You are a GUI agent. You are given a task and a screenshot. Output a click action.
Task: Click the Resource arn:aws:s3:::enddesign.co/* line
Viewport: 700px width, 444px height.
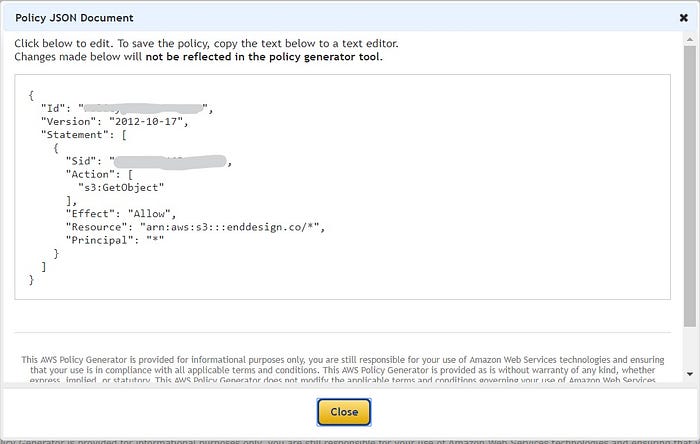click(195, 227)
